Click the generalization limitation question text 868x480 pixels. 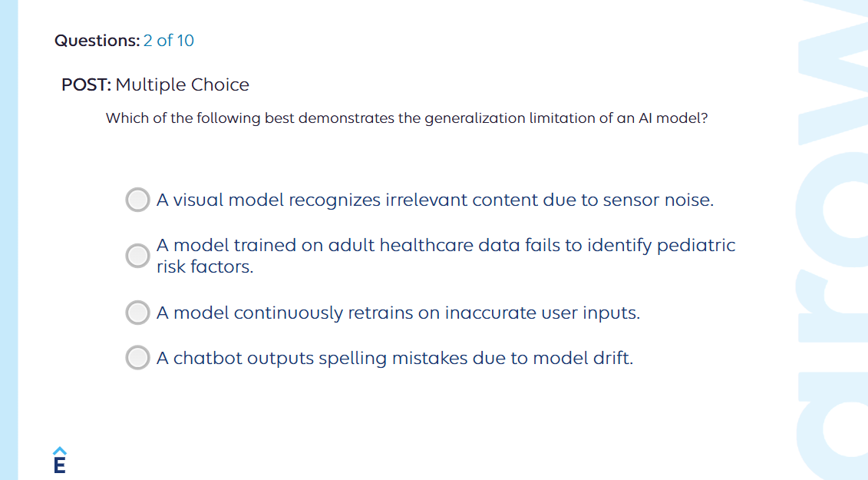pos(406,118)
